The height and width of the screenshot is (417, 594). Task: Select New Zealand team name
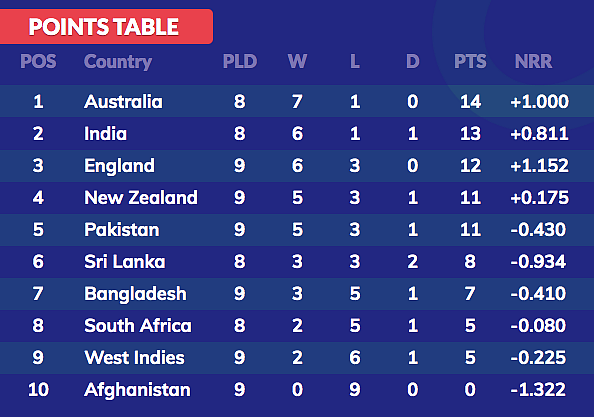point(141,198)
